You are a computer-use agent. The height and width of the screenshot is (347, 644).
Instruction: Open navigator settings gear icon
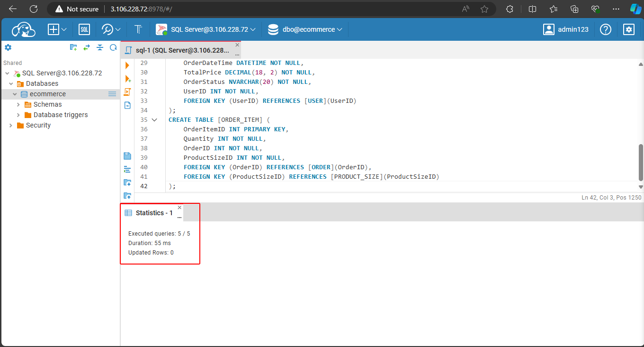8,47
